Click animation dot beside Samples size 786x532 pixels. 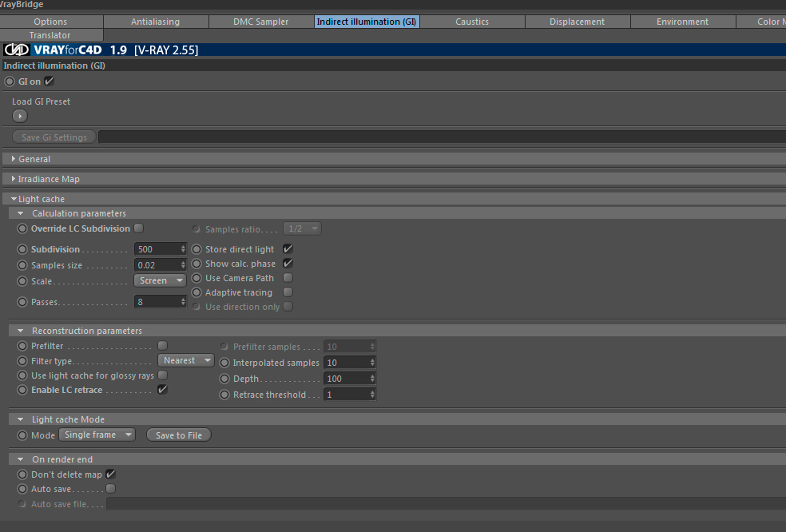pos(22,265)
